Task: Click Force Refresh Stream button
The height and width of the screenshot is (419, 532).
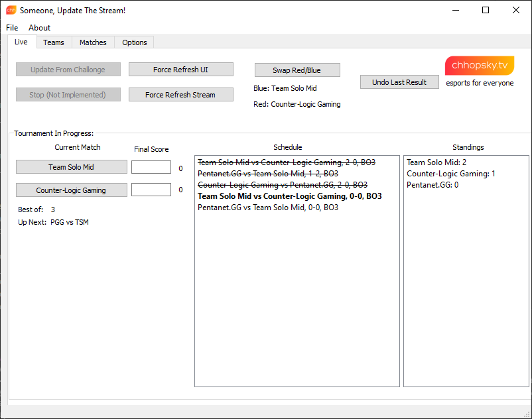Action: [181, 95]
